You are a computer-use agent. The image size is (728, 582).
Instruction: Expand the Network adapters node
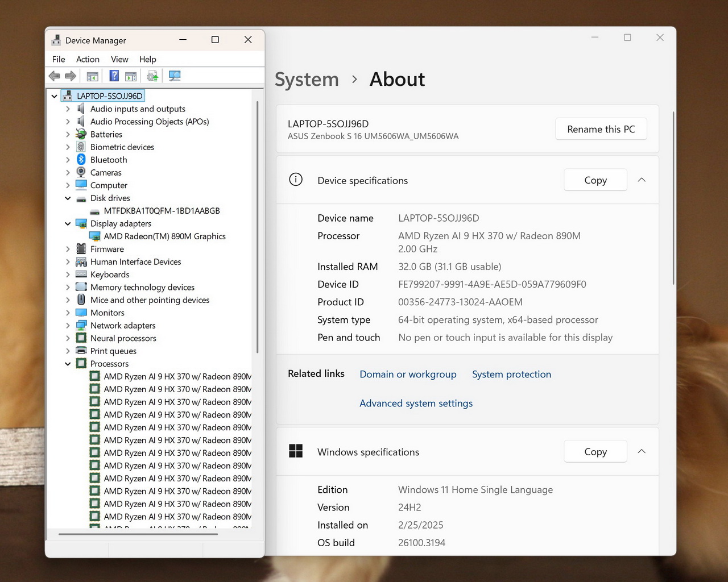click(68, 325)
